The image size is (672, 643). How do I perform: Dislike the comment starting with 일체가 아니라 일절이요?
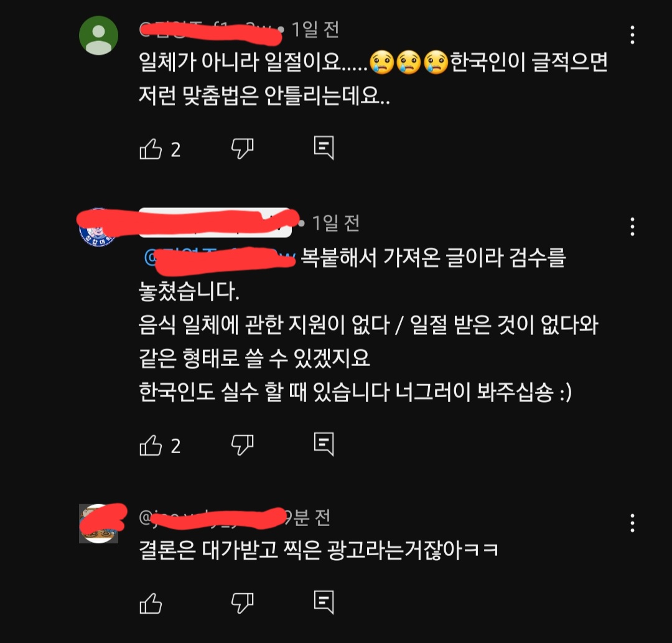tap(243, 148)
